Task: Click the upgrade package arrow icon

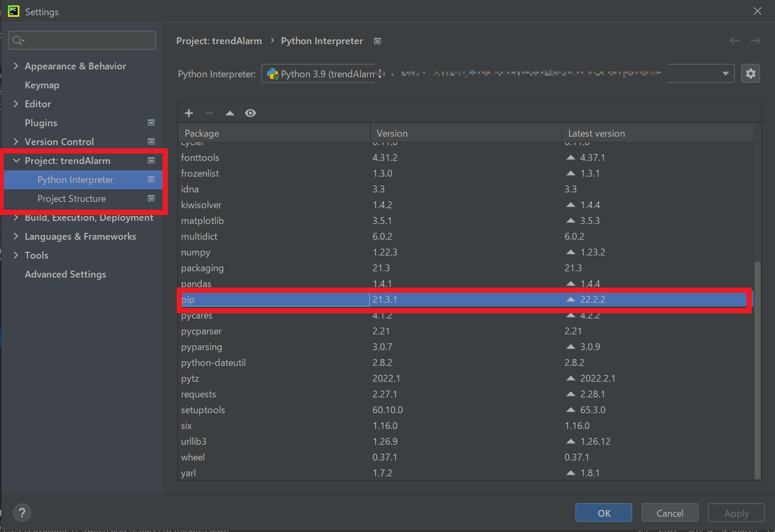Action: (x=230, y=113)
